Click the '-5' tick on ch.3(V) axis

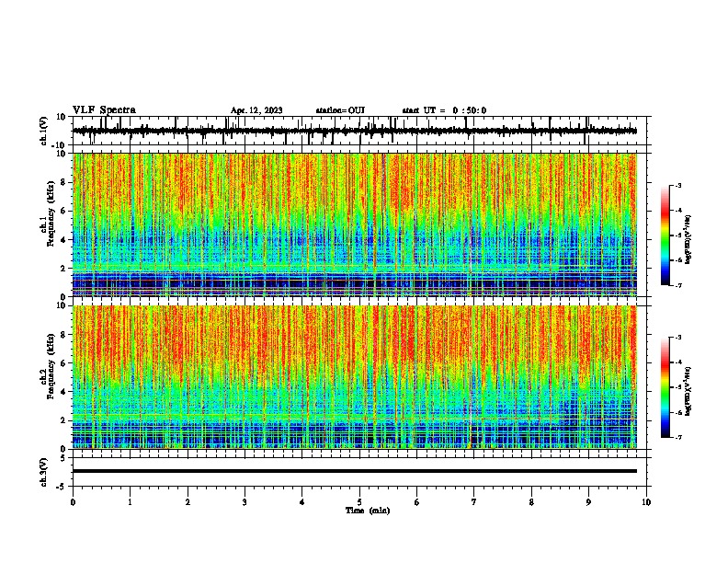click(x=62, y=487)
